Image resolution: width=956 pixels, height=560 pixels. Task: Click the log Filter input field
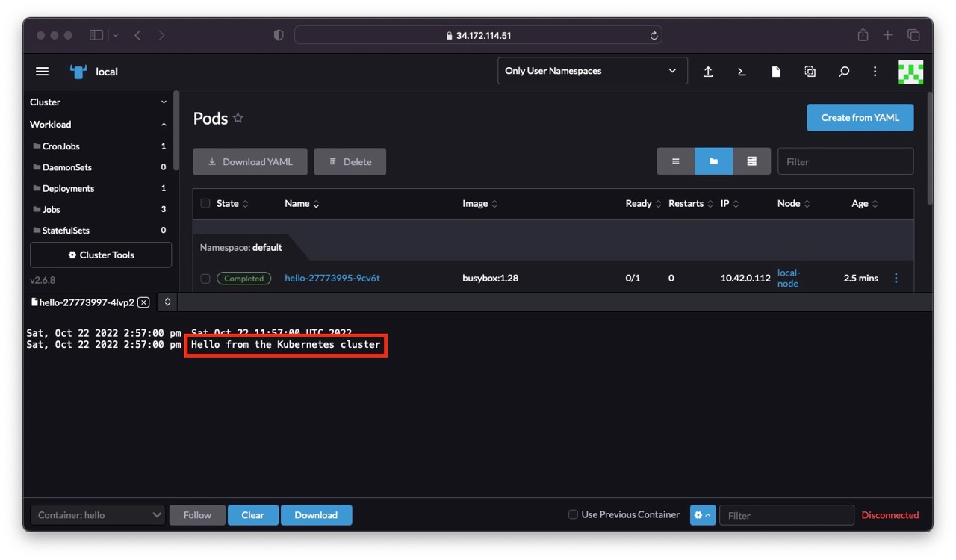pyautogui.click(x=786, y=515)
